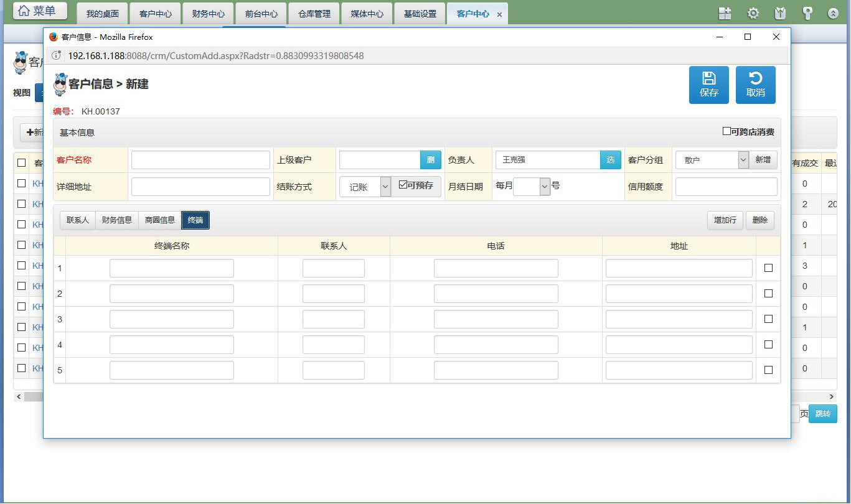Click the 新增 button beside 客户分组
Viewport: 851px width, 504px height.
click(763, 160)
